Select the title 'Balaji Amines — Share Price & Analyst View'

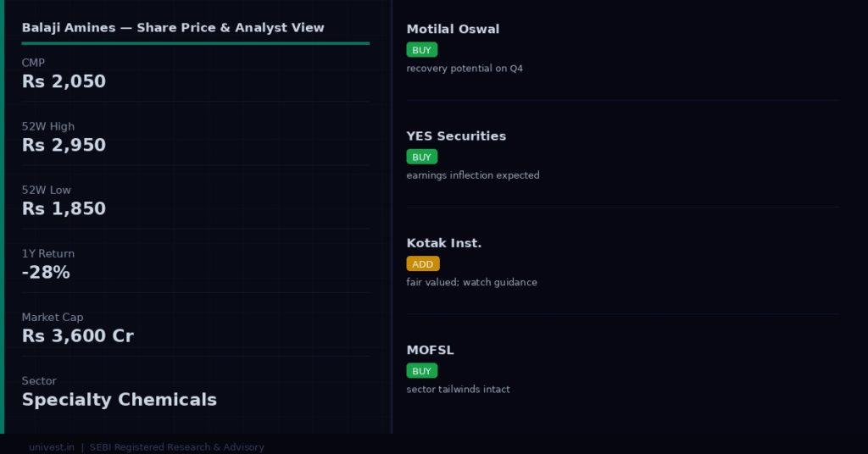coord(173,28)
